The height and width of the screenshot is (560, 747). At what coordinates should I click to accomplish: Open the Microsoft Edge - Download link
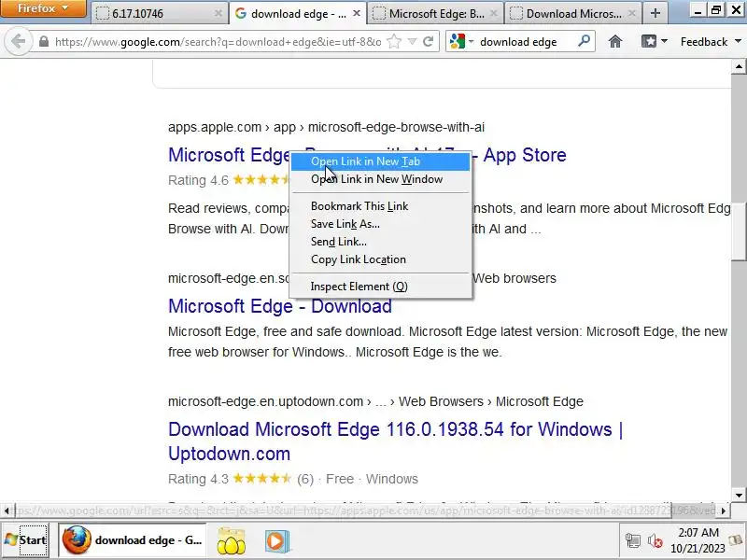[x=279, y=306]
